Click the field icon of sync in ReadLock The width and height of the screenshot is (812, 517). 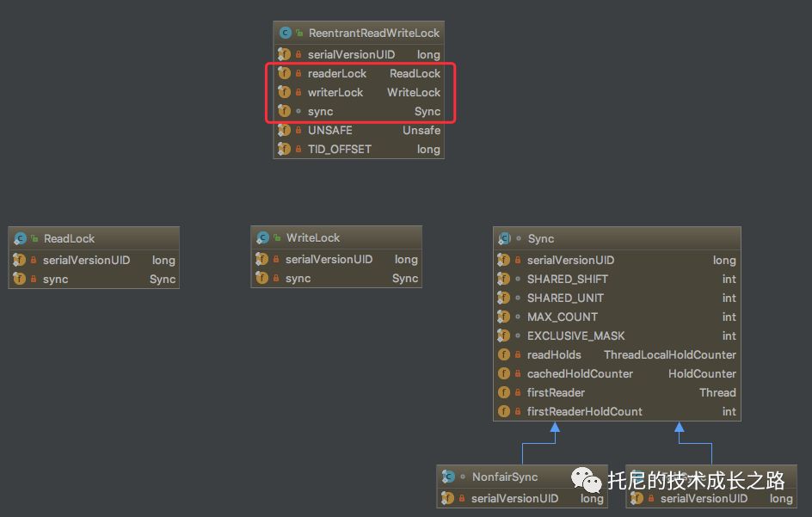pyautogui.click(x=19, y=279)
